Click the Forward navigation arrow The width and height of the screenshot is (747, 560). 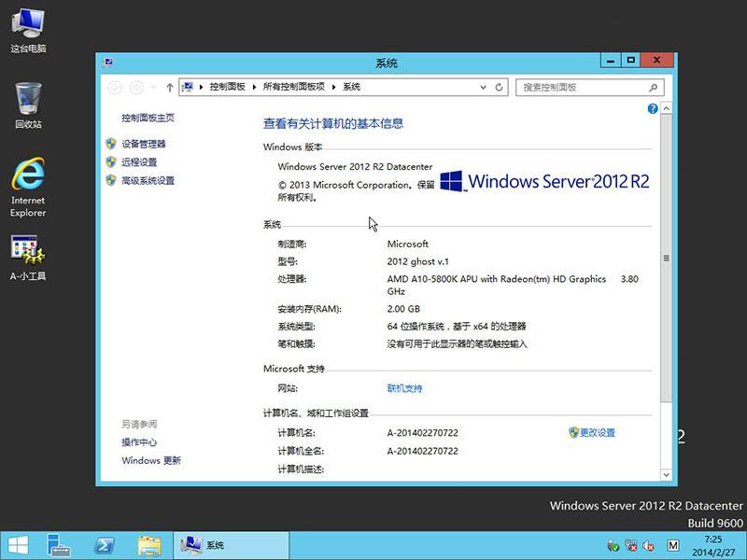[136, 87]
